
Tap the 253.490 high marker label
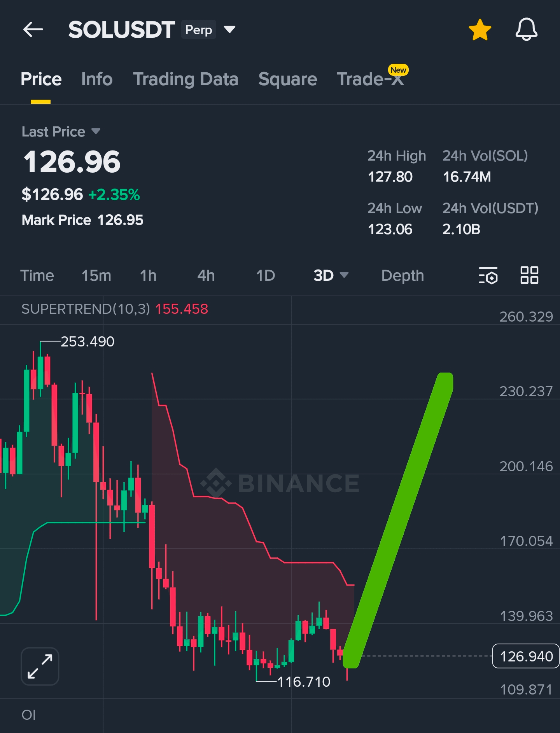tap(87, 341)
